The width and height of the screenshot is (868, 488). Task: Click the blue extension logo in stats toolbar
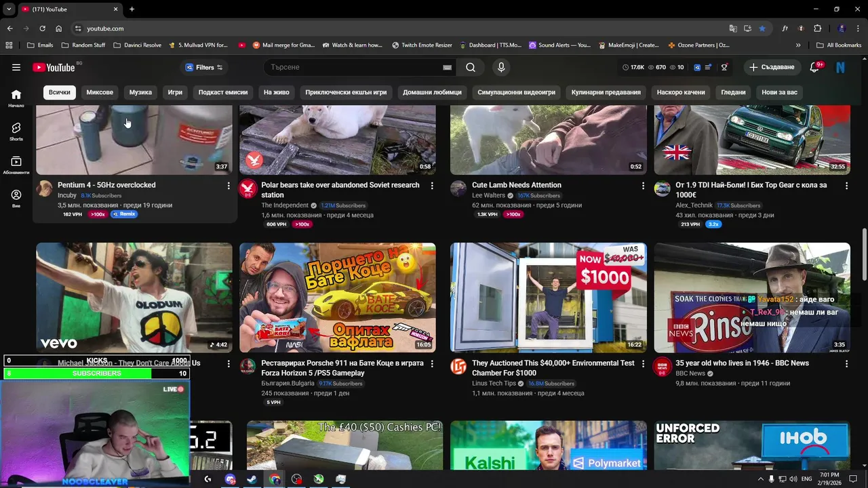click(696, 67)
